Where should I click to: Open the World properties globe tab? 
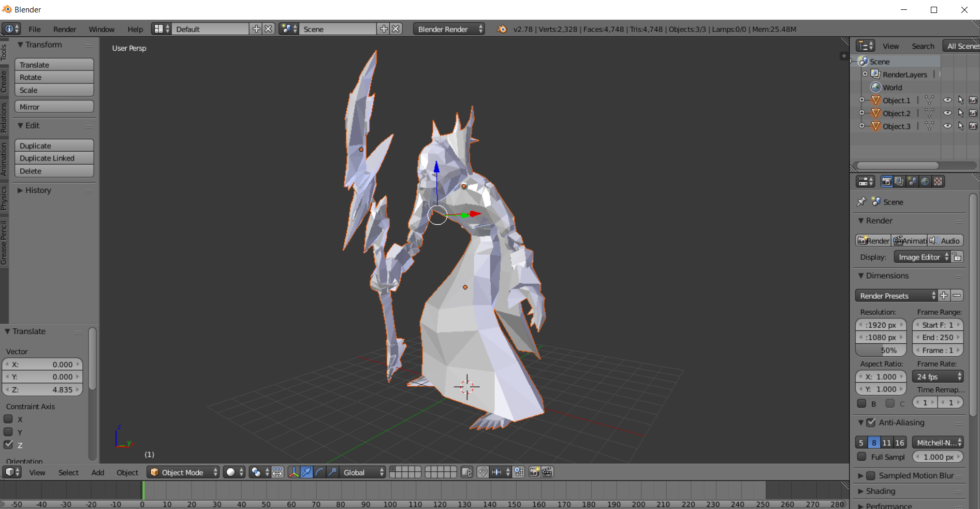pyautogui.click(x=925, y=182)
